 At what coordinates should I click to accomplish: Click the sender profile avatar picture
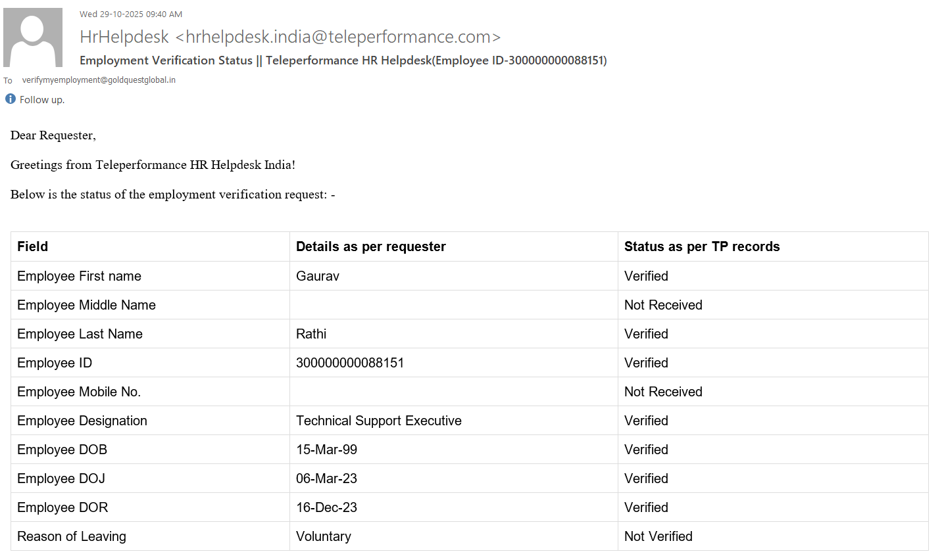[33, 37]
